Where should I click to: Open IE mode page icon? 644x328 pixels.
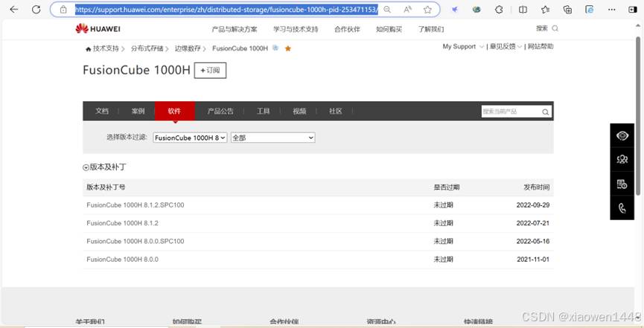[x=590, y=10]
